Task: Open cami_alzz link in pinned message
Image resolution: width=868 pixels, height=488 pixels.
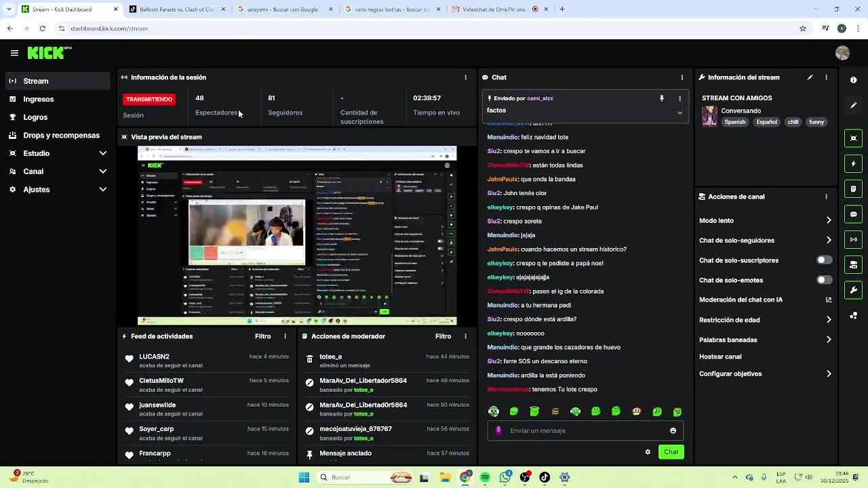Action: tap(540, 98)
